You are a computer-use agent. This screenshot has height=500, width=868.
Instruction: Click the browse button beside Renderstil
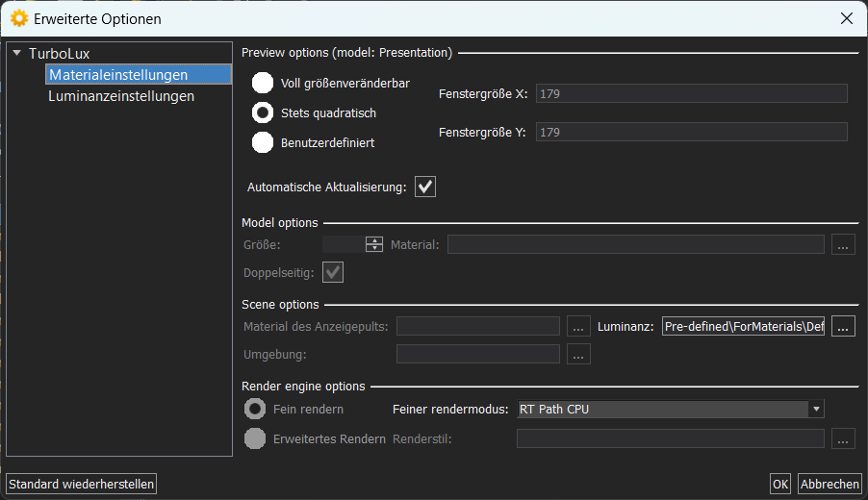click(x=843, y=439)
